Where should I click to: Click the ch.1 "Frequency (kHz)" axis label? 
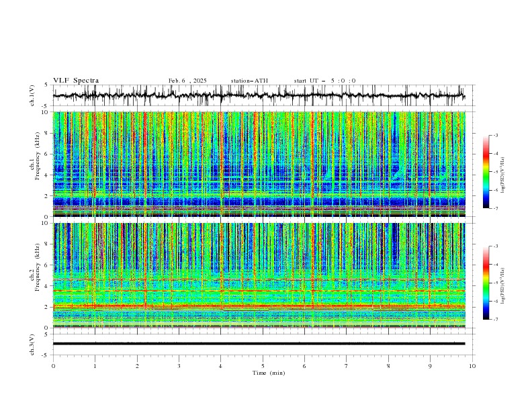(38, 156)
